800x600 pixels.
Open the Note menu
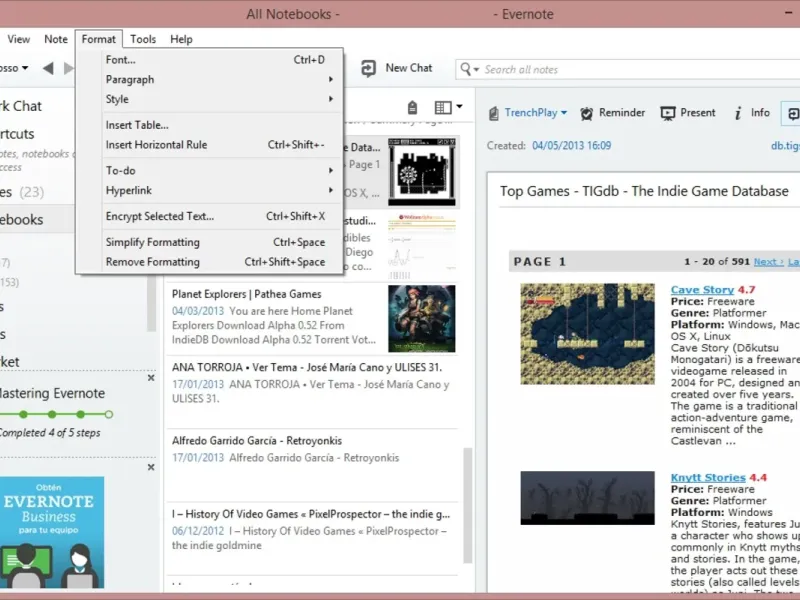point(56,39)
